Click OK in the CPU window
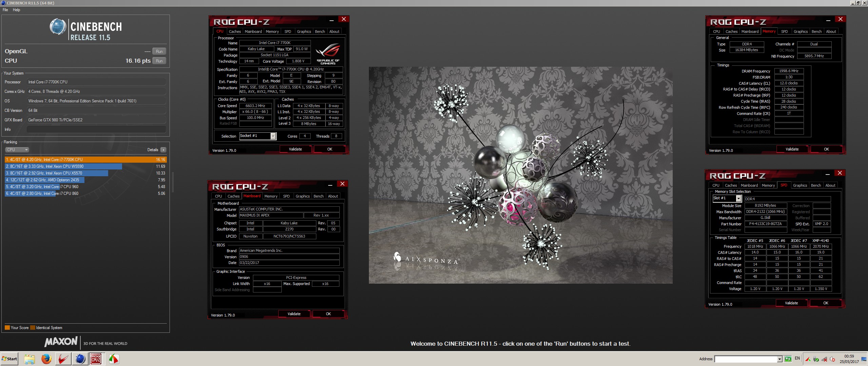868x366 pixels. coord(330,149)
